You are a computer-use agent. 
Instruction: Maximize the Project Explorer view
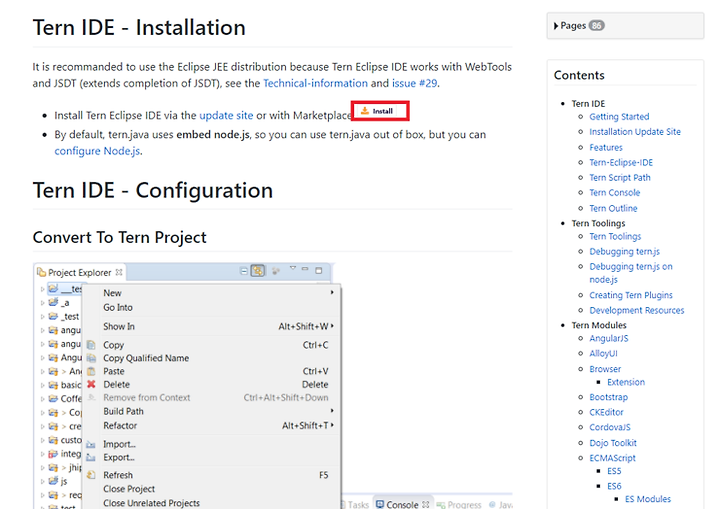pos(319,271)
